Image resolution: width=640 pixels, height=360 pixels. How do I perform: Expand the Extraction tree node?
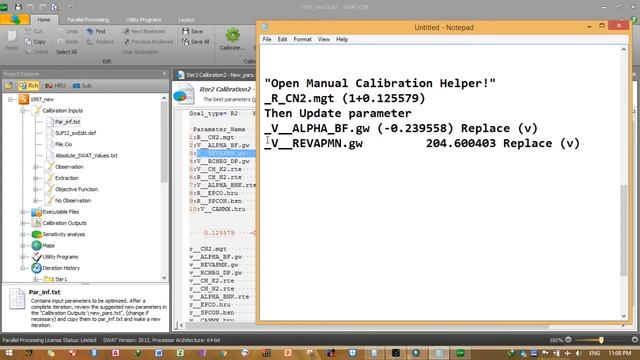(36, 178)
